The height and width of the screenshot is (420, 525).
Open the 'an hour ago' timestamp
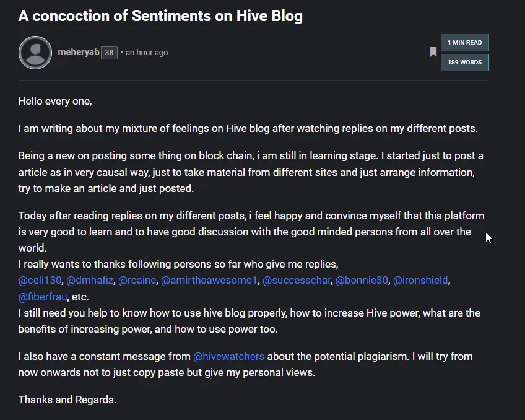coord(147,53)
